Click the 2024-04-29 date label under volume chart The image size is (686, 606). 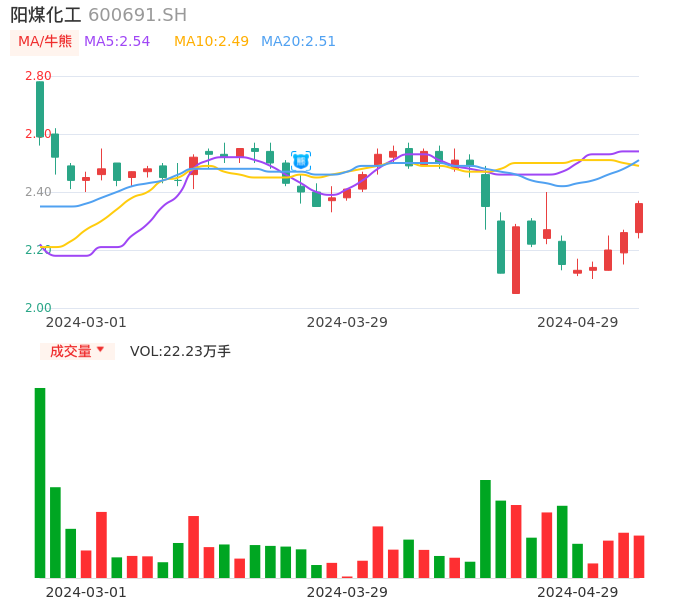(x=578, y=592)
